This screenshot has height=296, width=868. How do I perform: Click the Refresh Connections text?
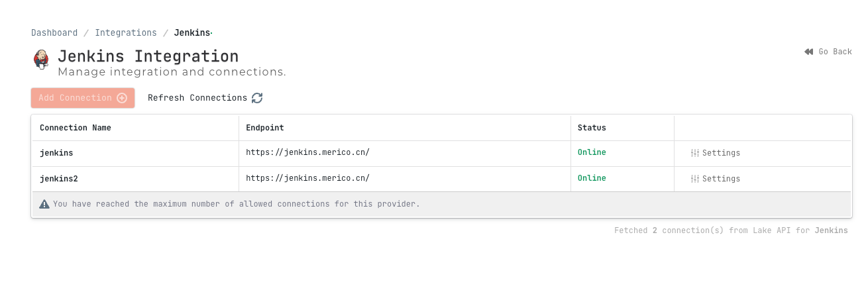click(197, 98)
